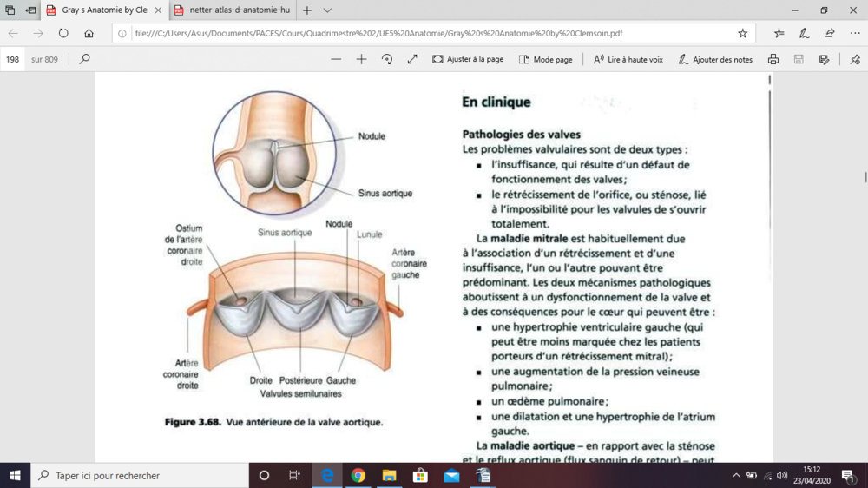Share this page icon
The image size is (868, 488).
point(829,33)
